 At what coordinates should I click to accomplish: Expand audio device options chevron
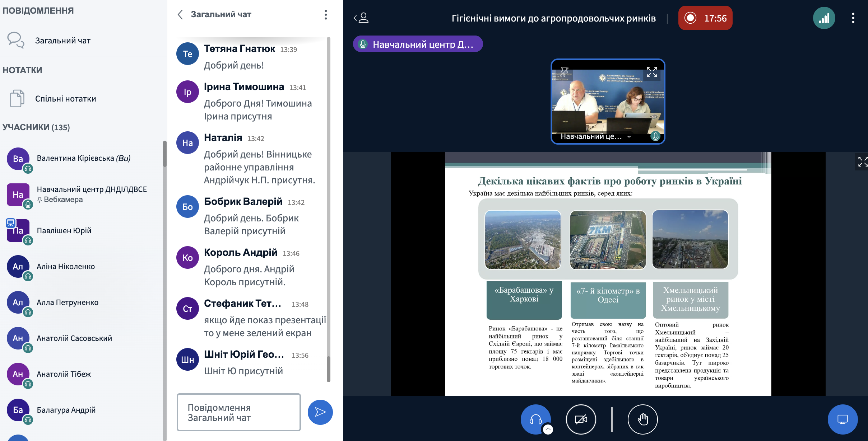pos(548,429)
